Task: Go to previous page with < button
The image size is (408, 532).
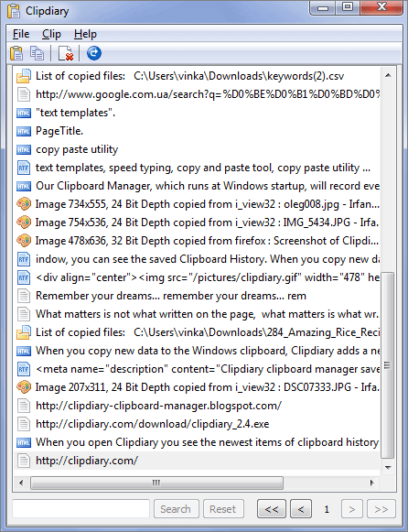Action: [x=301, y=509]
